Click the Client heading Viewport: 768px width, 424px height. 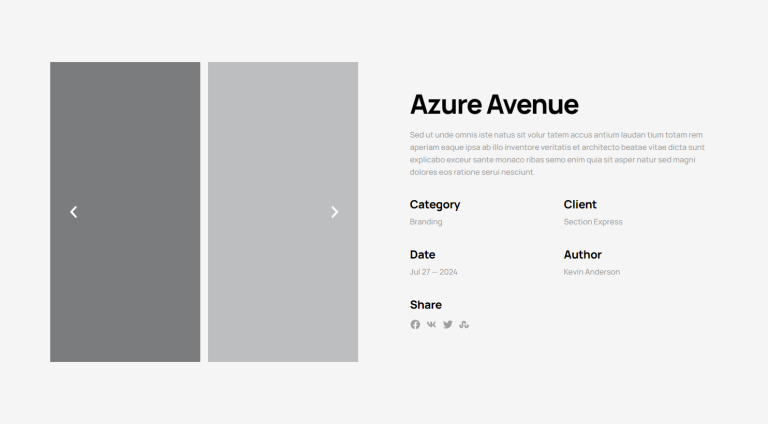coord(580,204)
